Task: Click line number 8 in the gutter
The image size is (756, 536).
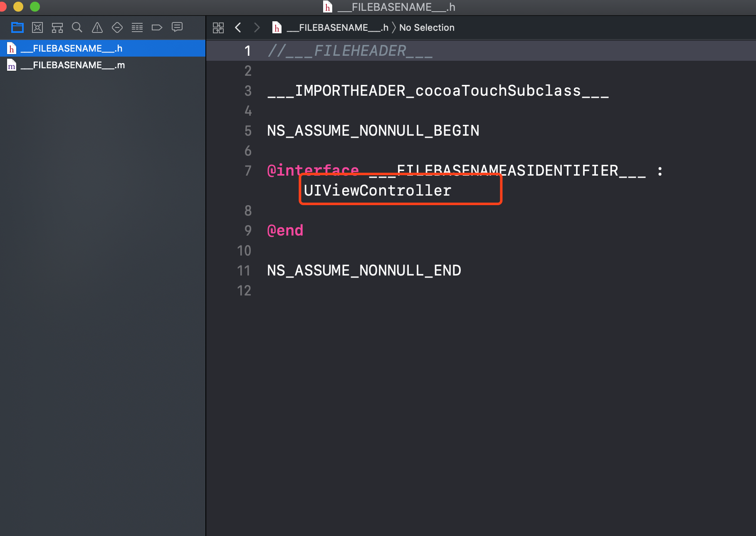Action: pyautogui.click(x=248, y=211)
